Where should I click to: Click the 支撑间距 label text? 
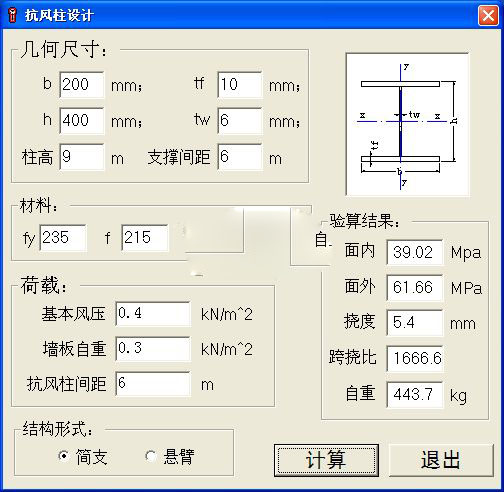179,157
